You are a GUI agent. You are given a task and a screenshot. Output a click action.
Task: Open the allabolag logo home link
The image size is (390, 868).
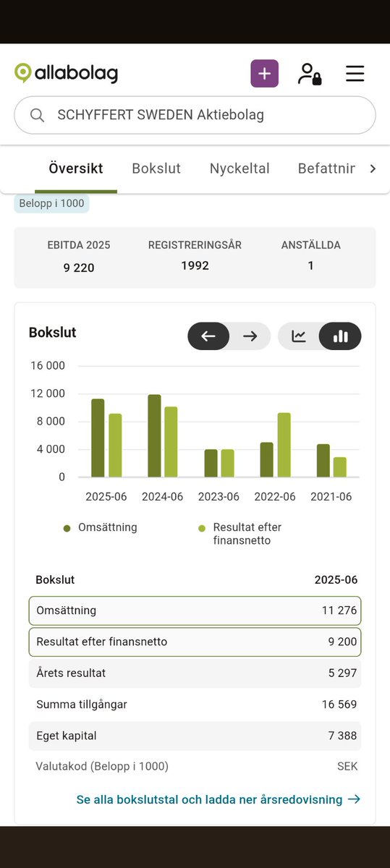point(66,73)
